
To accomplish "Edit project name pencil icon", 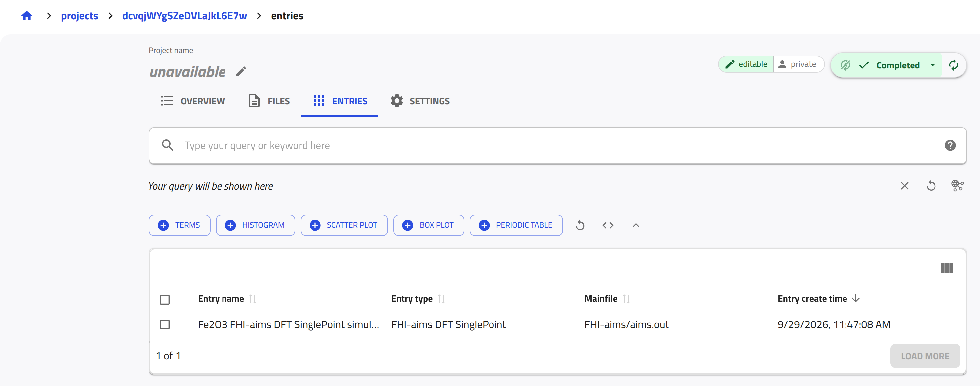I will [241, 71].
